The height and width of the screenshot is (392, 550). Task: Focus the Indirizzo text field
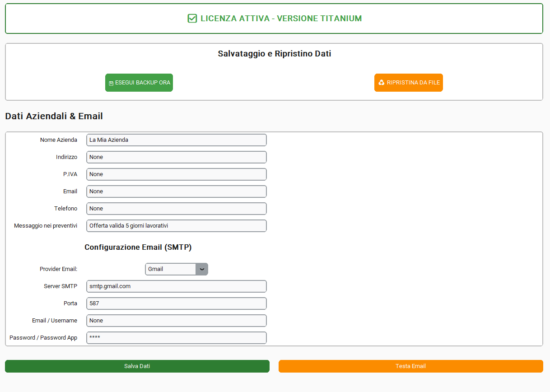(176, 157)
